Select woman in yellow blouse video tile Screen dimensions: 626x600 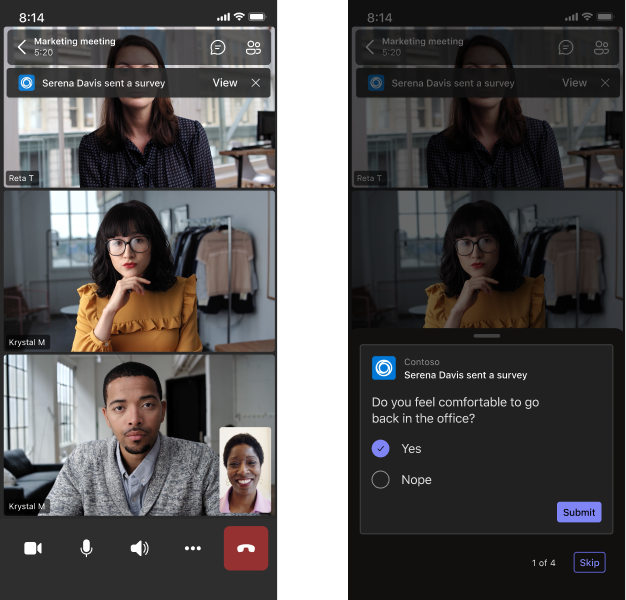[139, 271]
